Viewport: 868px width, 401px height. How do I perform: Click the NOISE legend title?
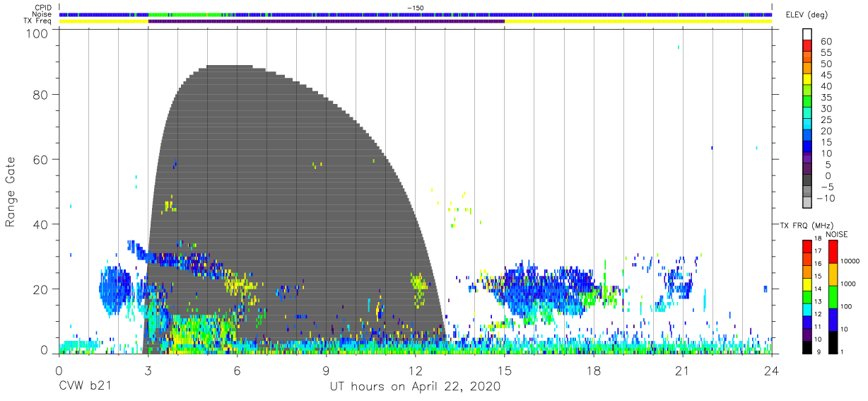(x=836, y=234)
